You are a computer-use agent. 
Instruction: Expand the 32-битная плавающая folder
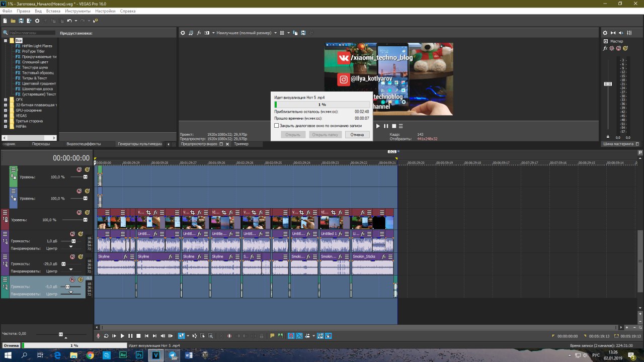pyautogui.click(x=6, y=105)
